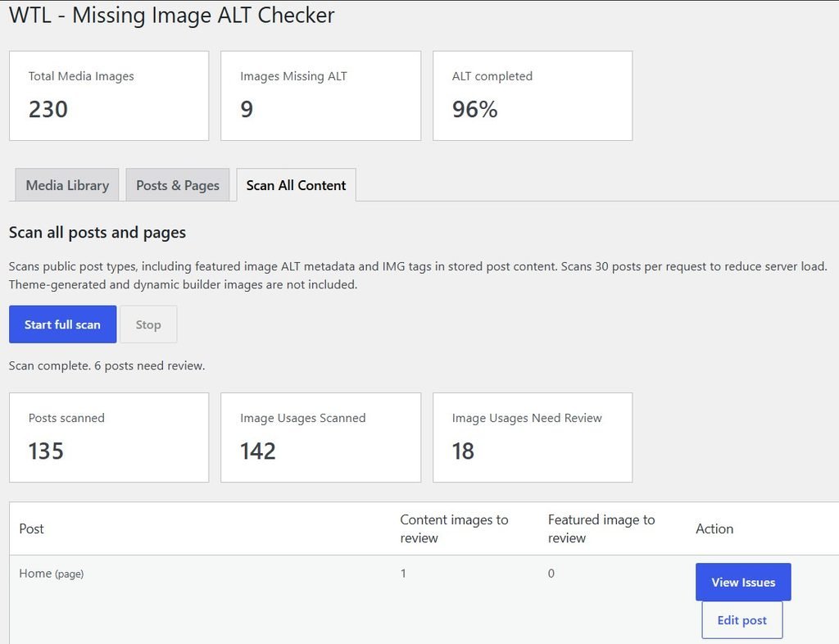Click Edit post for Home page
The image size is (839, 644).
pos(741,620)
